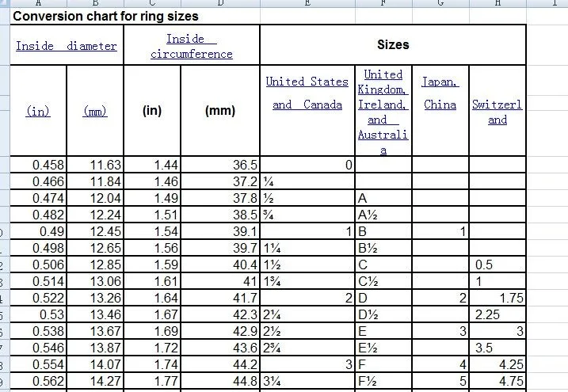Select the bold (in) circumference header cell

[x=152, y=110]
